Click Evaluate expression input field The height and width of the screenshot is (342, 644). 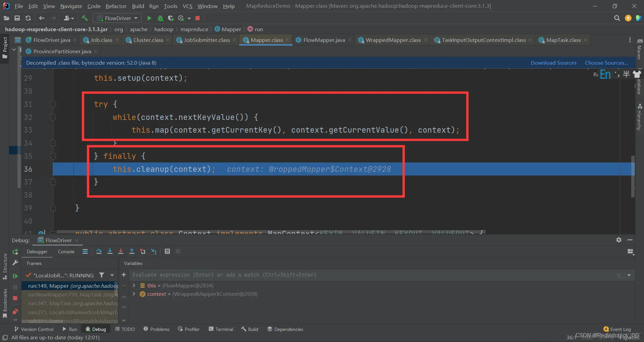point(372,275)
